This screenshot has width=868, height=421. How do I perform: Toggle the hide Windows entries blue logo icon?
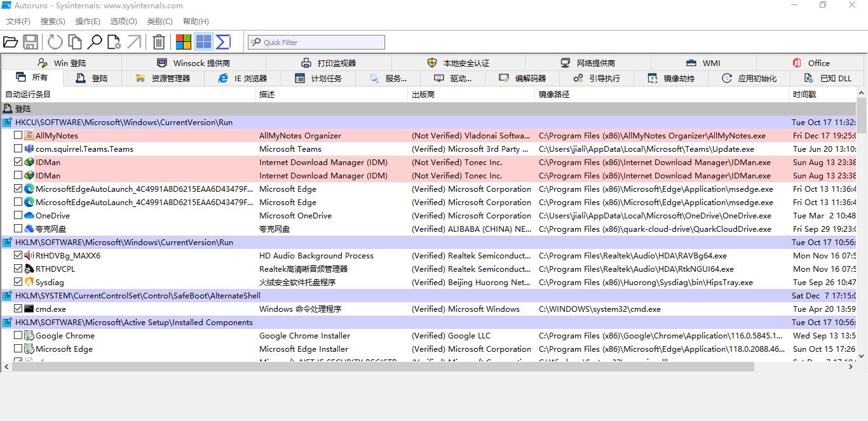pos(203,43)
